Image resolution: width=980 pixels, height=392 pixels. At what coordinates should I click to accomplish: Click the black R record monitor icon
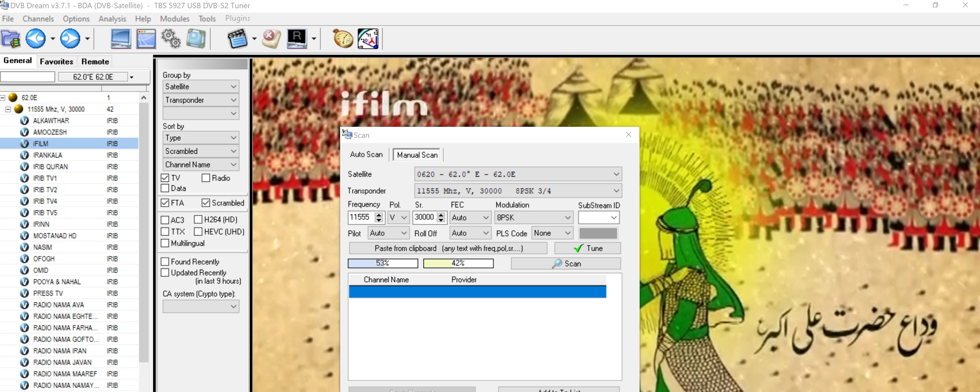(297, 38)
